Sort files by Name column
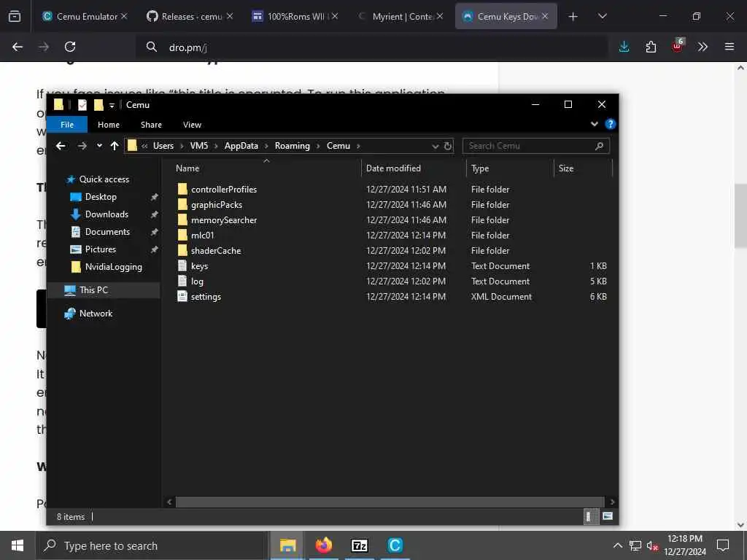The width and height of the screenshot is (747, 560). (187, 168)
